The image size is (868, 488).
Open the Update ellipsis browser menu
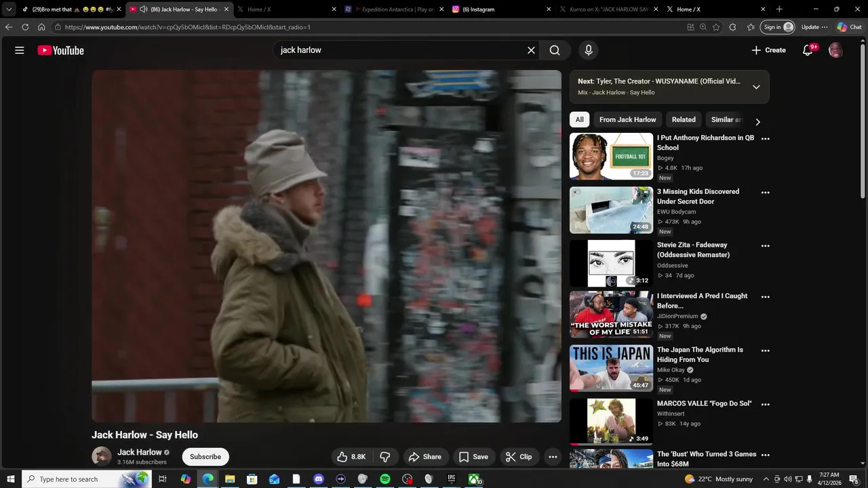814,27
